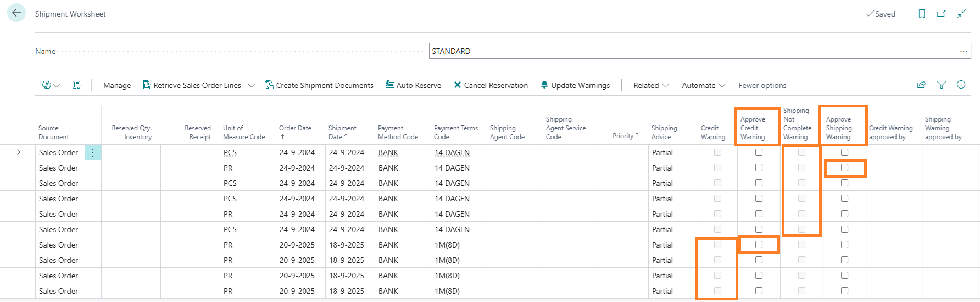Open row options three-dot menu

93,152
